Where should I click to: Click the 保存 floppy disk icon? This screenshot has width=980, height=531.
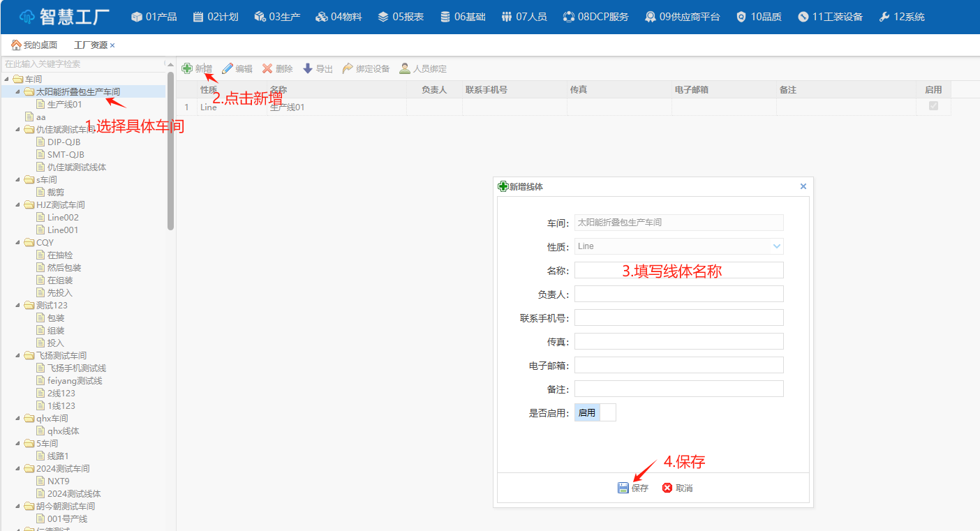[623, 488]
